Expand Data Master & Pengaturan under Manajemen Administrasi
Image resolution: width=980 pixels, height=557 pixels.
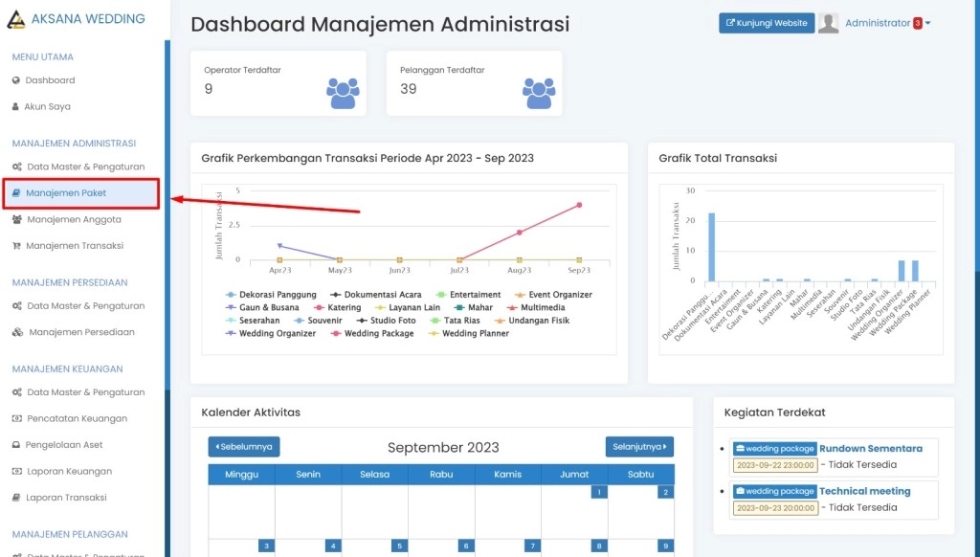[x=85, y=167]
